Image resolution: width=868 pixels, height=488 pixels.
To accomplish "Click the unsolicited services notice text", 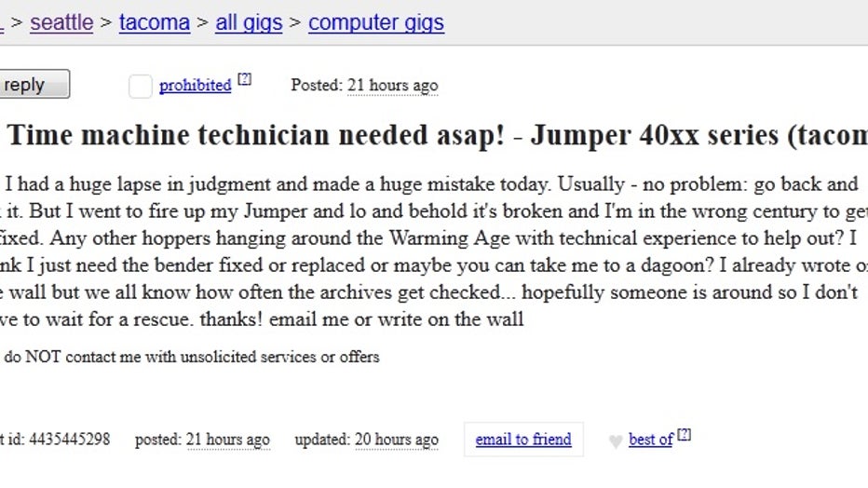I will point(192,357).
